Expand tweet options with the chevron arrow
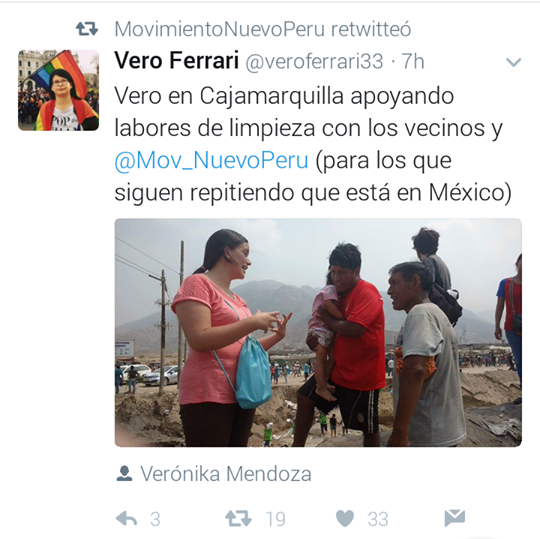 (x=513, y=62)
